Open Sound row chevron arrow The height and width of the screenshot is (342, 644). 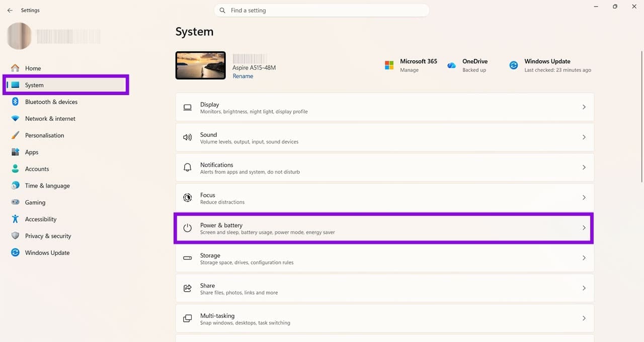584,137
